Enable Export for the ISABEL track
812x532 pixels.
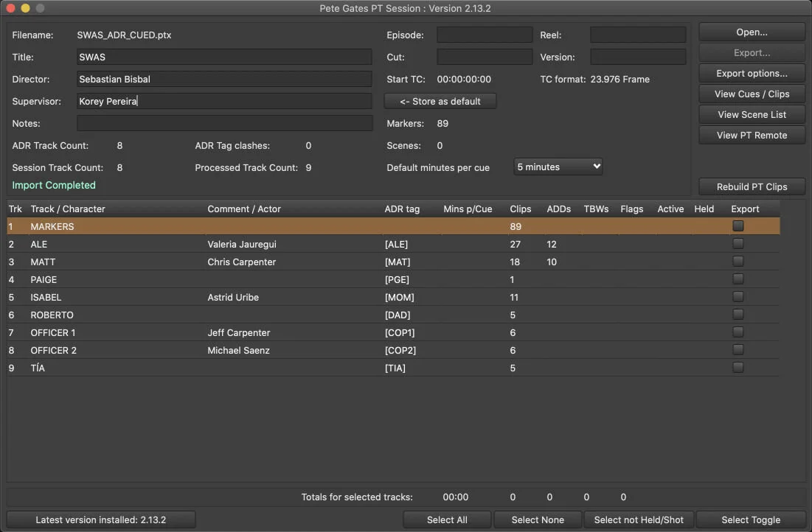[738, 296]
